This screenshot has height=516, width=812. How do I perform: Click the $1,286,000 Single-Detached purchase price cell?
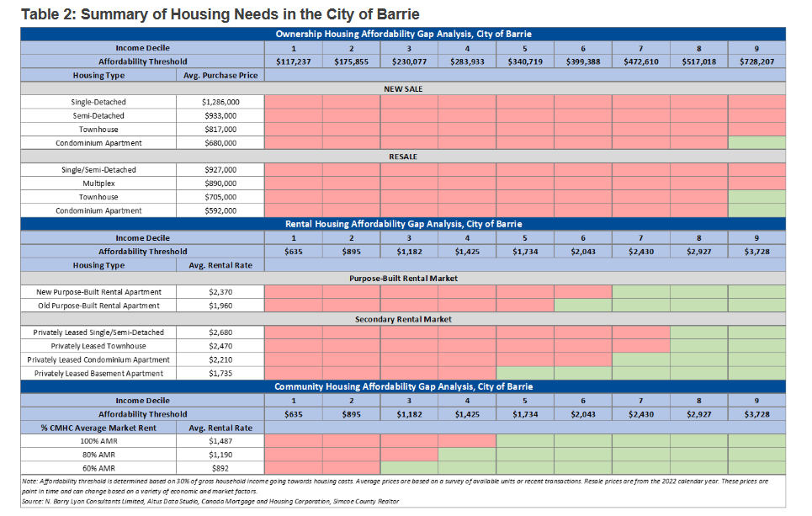(221, 102)
